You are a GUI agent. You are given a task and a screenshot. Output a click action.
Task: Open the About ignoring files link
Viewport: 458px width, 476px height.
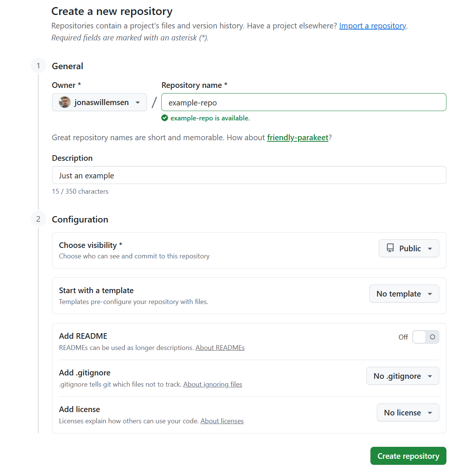point(213,384)
